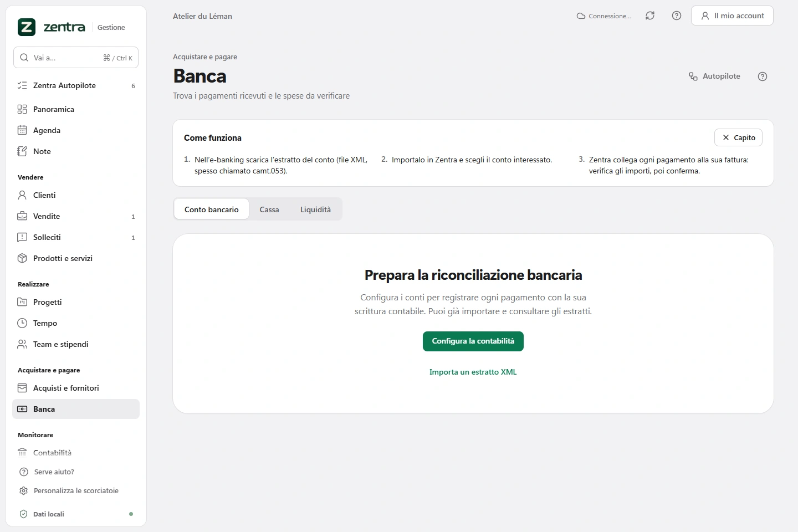Click the refresh sync icon
This screenshot has width=798, height=532.
click(650, 16)
